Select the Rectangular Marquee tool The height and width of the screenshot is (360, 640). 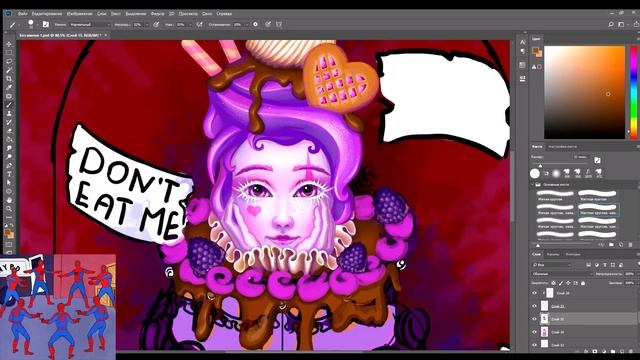pos(9,52)
